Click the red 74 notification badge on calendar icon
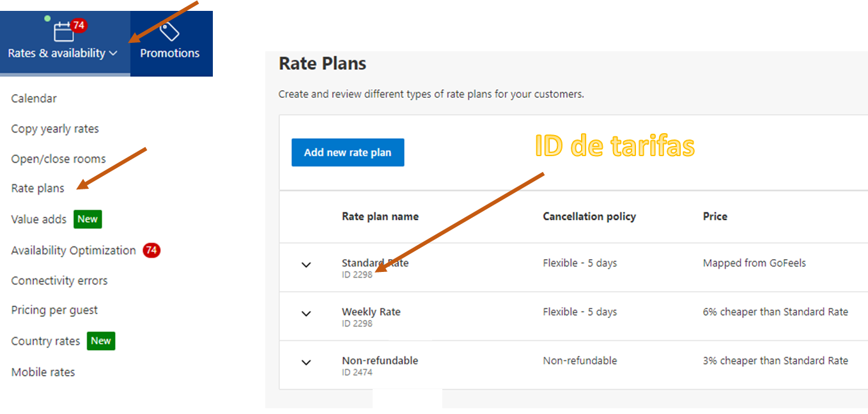The height and width of the screenshot is (414, 868). [79, 26]
